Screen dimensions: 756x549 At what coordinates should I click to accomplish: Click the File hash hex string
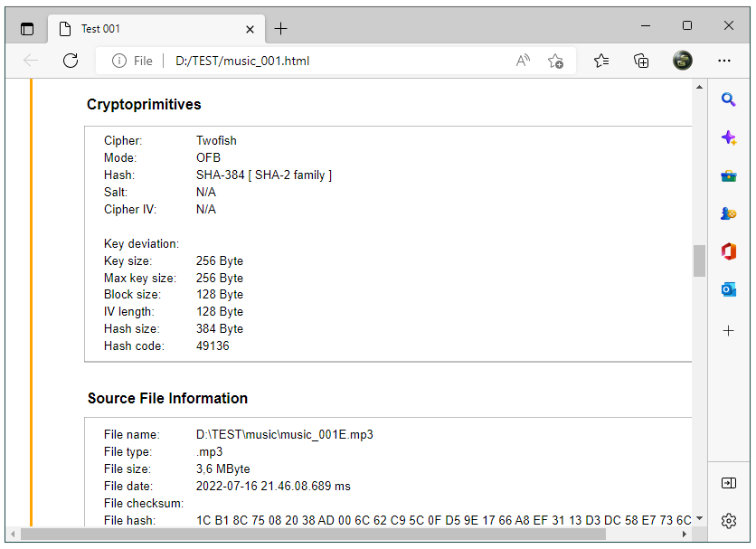444,521
